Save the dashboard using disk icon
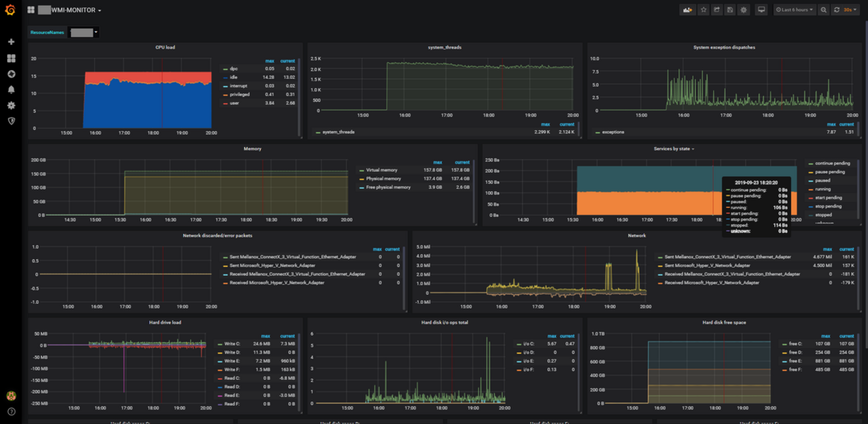The width and height of the screenshot is (868, 424). coord(730,10)
